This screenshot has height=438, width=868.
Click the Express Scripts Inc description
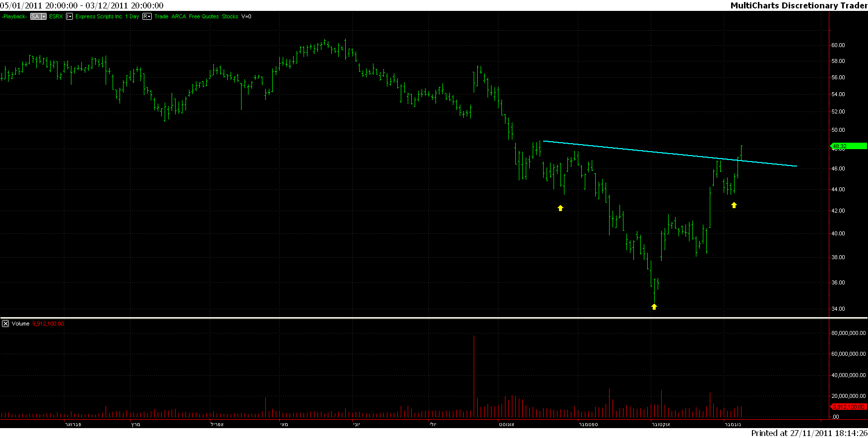click(x=99, y=16)
